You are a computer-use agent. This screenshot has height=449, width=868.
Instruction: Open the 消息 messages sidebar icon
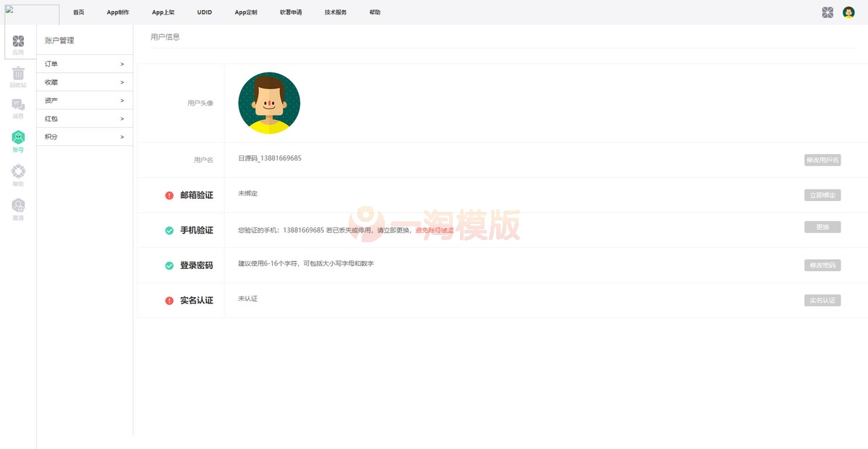(18, 107)
